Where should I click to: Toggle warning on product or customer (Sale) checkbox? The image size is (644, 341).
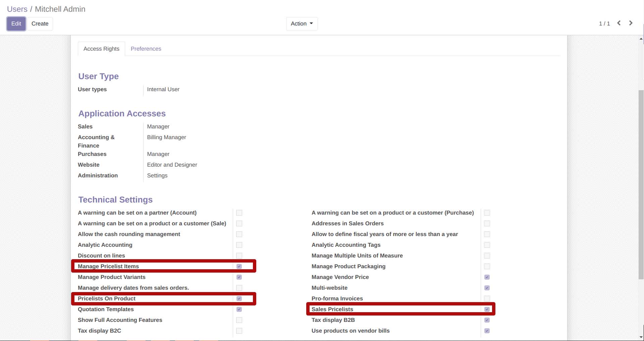(239, 223)
